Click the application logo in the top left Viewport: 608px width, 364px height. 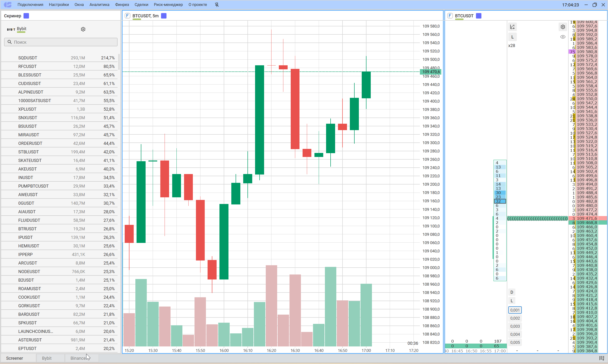coord(8,5)
